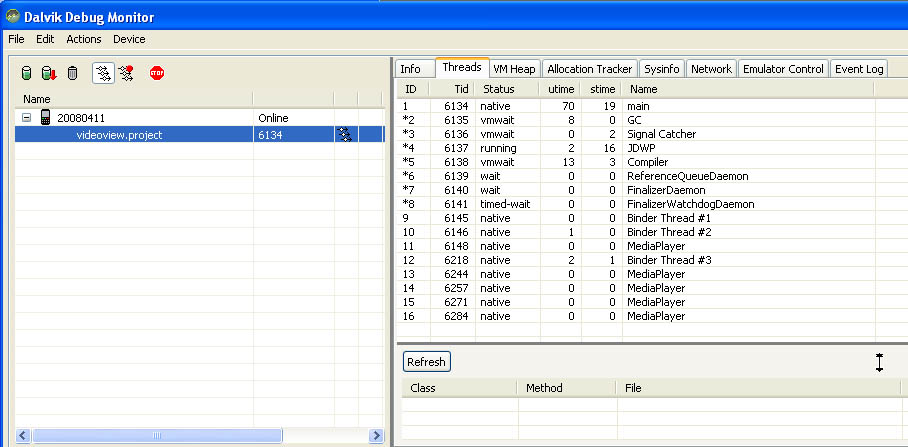Click the utime column header
Screen dimensions: 908x447
tap(561, 89)
